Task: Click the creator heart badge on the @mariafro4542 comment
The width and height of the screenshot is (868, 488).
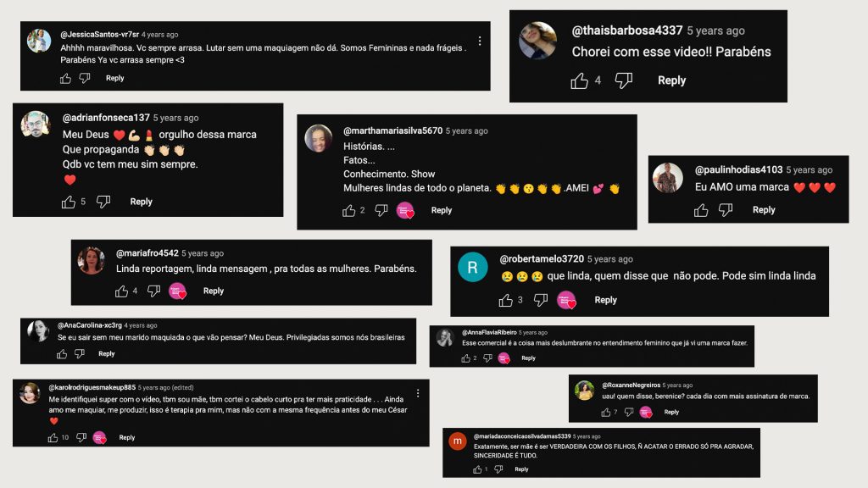Action: coord(177,291)
